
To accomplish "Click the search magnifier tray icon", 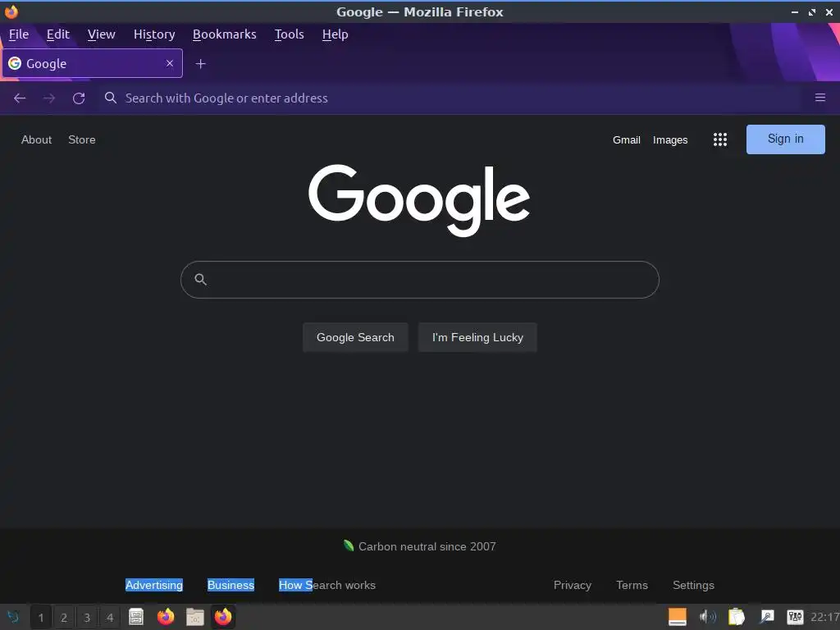I will [x=766, y=617].
